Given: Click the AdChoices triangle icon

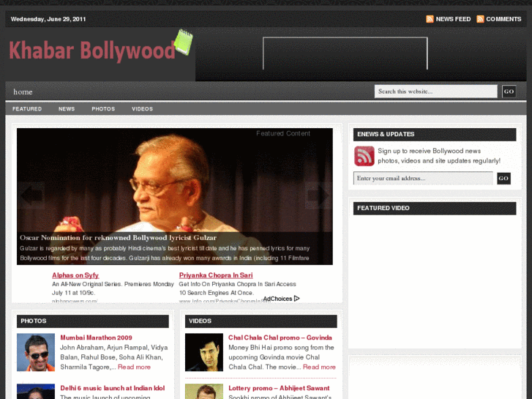Looking at the screenshot, I should click(297, 299).
